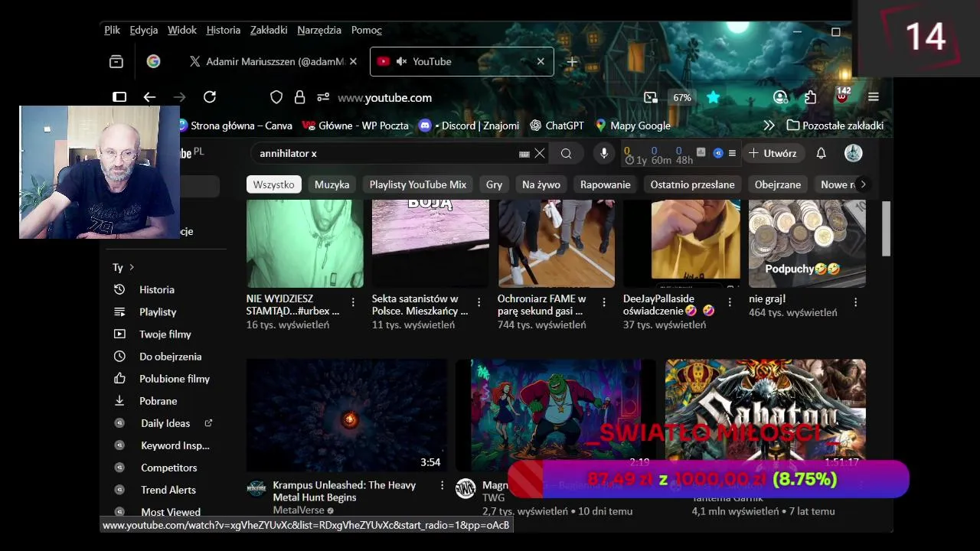Clear the search text with X

point(540,153)
